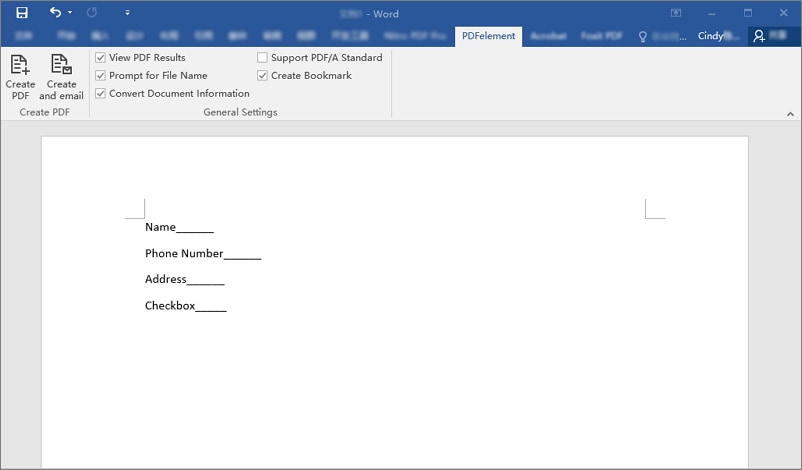Click the Tell Me lightbulb icon
Viewport: 802px width, 470px height.
pos(643,36)
